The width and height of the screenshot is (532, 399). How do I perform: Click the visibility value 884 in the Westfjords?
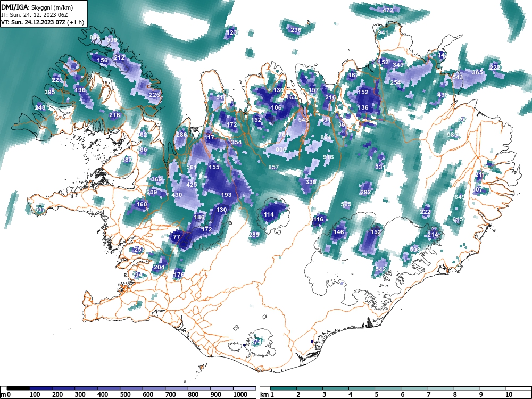[x=95, y=37]
